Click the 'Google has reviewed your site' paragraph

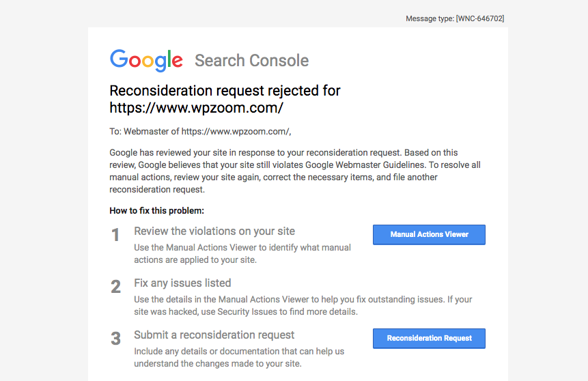coord(295,171)
